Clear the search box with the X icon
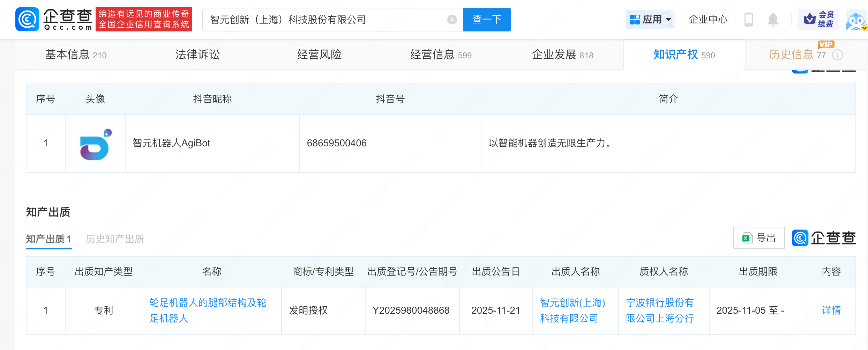Image resolution: width=868 pixels, height=350 pixels. tap(452, 20)
